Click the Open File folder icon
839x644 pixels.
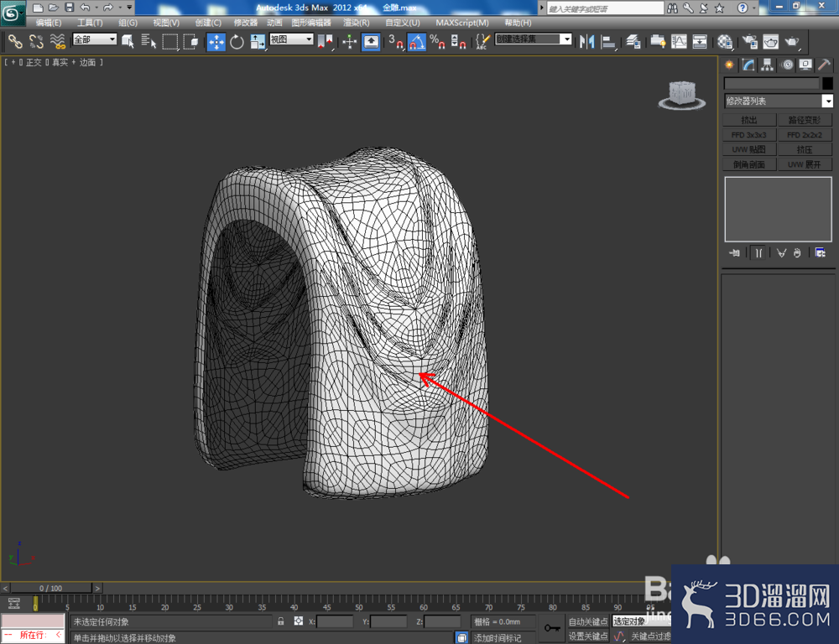click(54, 8)
